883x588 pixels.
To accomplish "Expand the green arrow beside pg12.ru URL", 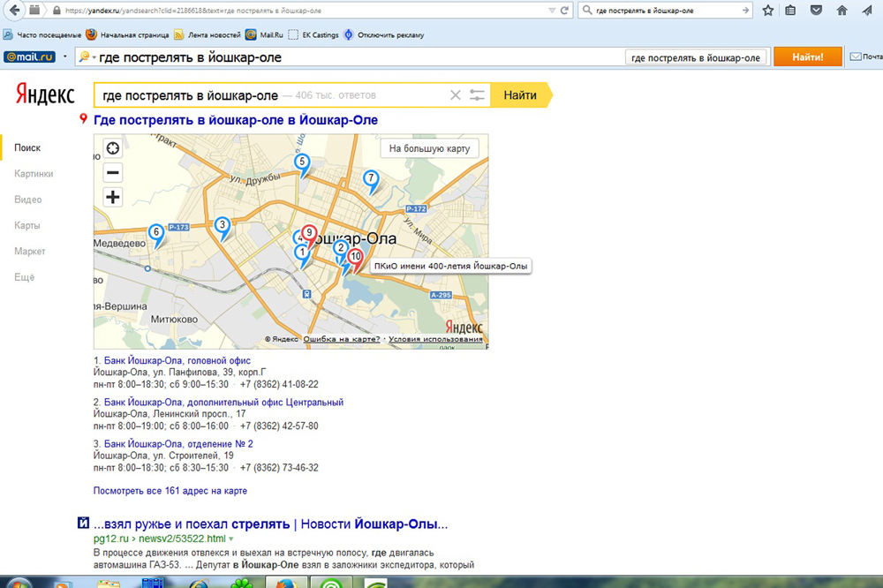I will [230, 539].
